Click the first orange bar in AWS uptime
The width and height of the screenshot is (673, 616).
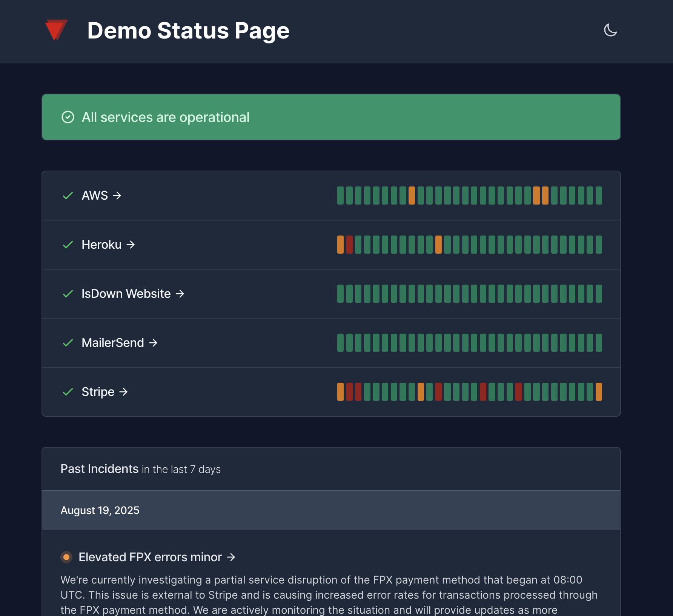[412, 196]
